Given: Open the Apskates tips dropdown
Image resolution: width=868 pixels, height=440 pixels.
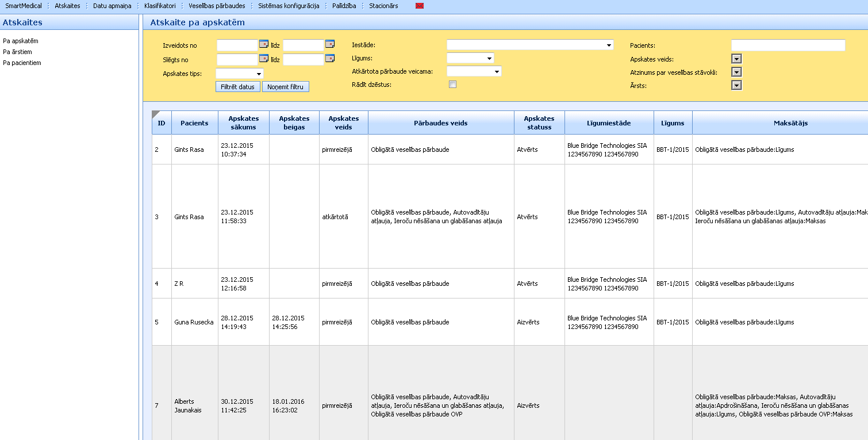Looking at the screenshot, I should [x=259, y=74].
